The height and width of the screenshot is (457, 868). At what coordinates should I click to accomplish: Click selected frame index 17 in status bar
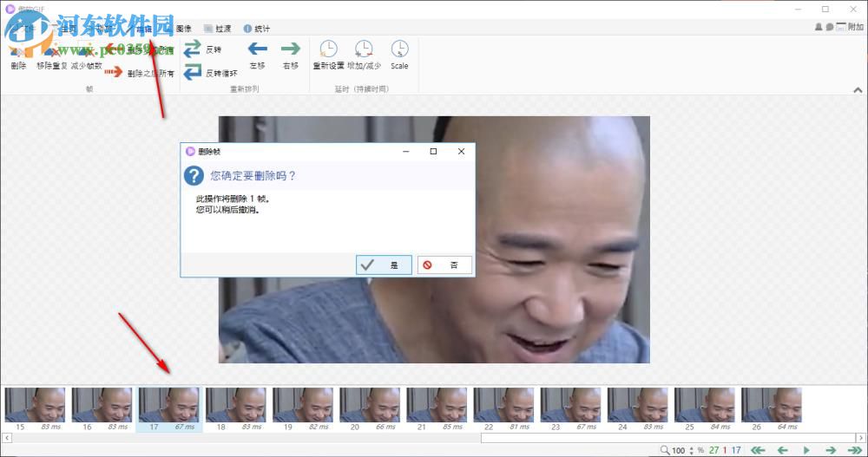[736, 450]
